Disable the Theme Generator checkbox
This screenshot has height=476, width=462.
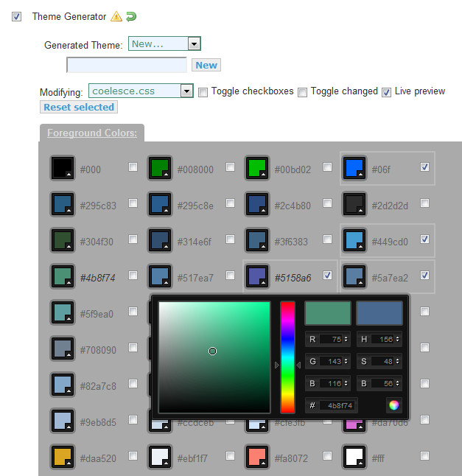point(17,16)
